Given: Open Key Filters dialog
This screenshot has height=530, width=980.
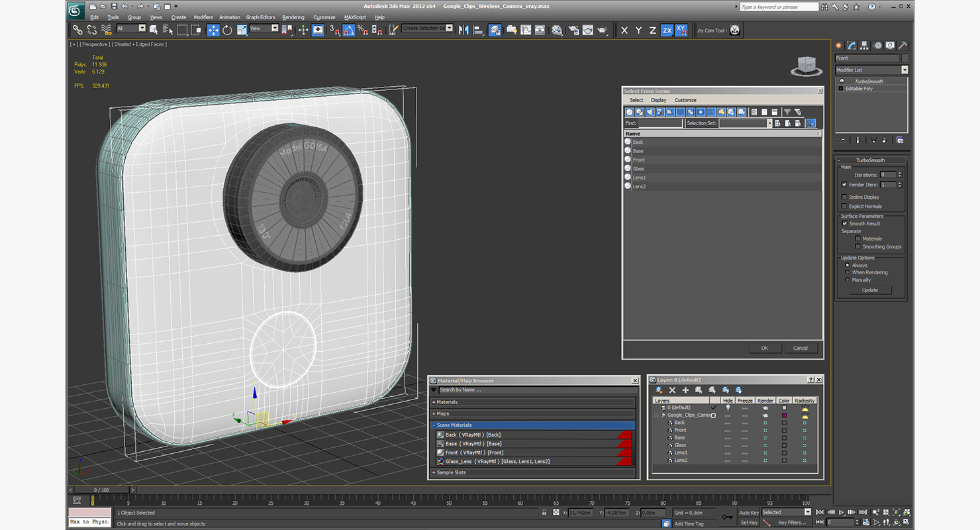Looking at the screenshot, I should point(793,523).
